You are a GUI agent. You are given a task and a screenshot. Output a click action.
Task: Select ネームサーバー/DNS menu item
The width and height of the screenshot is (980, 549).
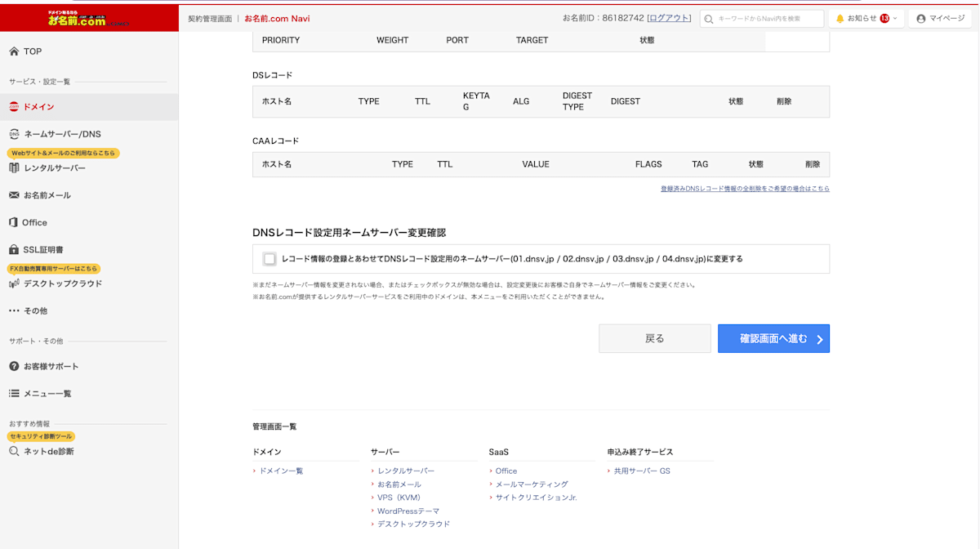click(x=62, y=134)
